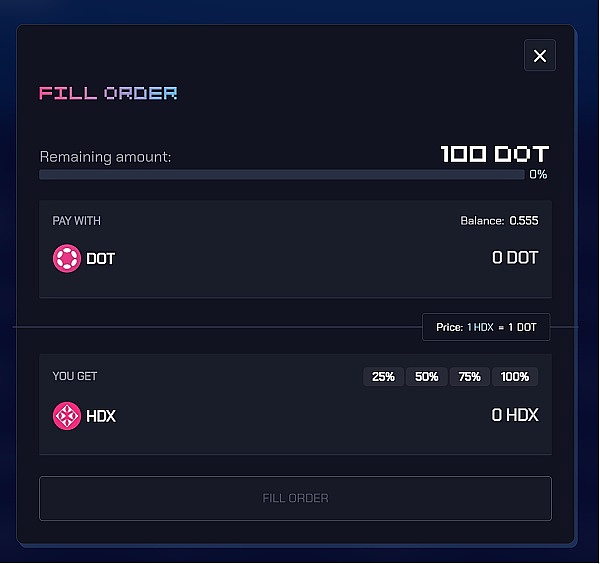Image resolution: width=600 pixels, height=564 pixels.
Task: Close the Fill Order dialog
Action: [540, 56]
